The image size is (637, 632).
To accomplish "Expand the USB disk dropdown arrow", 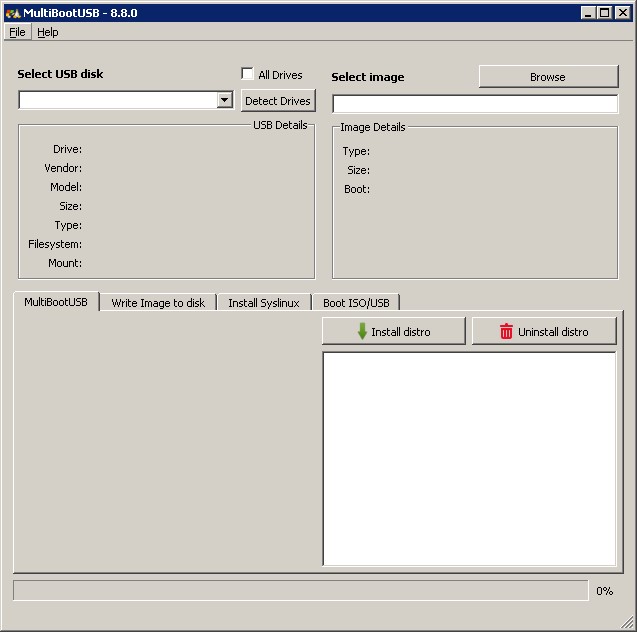I will [x=224, y=100].
